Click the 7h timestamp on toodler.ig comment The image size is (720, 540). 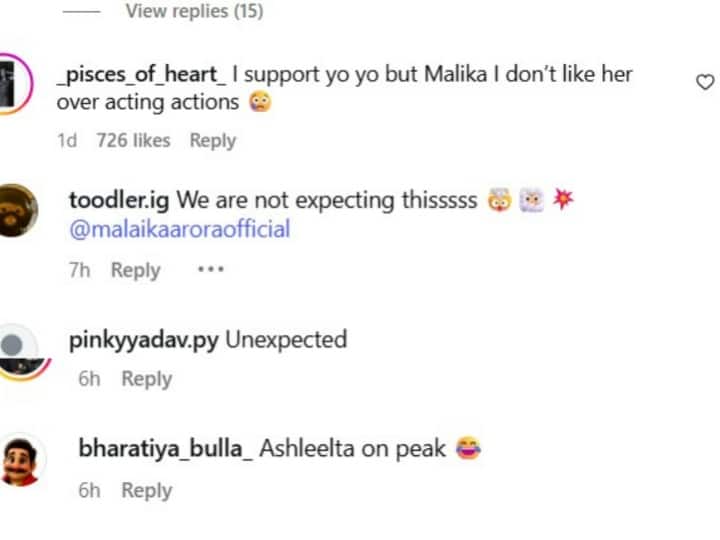pos(80,270)
